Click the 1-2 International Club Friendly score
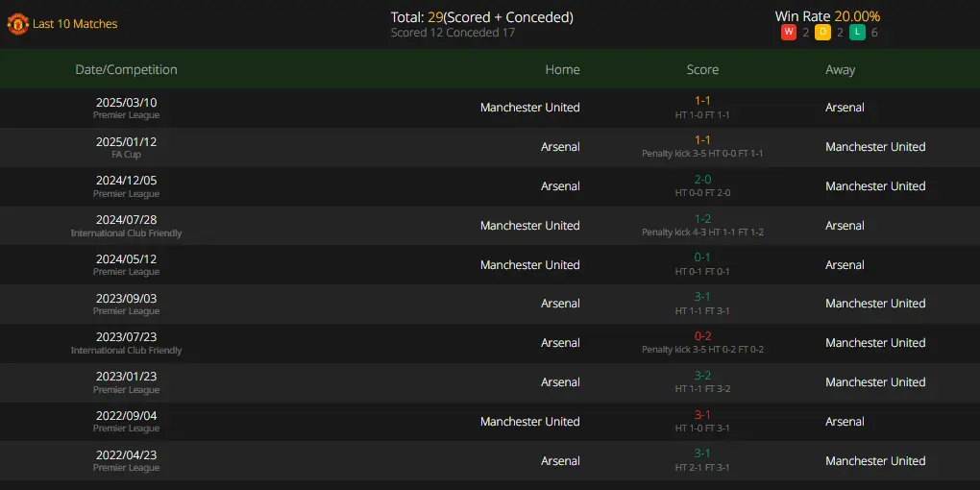Image resolution: width=980 pixels, height=490 pixels. click(x=702, y=219)
